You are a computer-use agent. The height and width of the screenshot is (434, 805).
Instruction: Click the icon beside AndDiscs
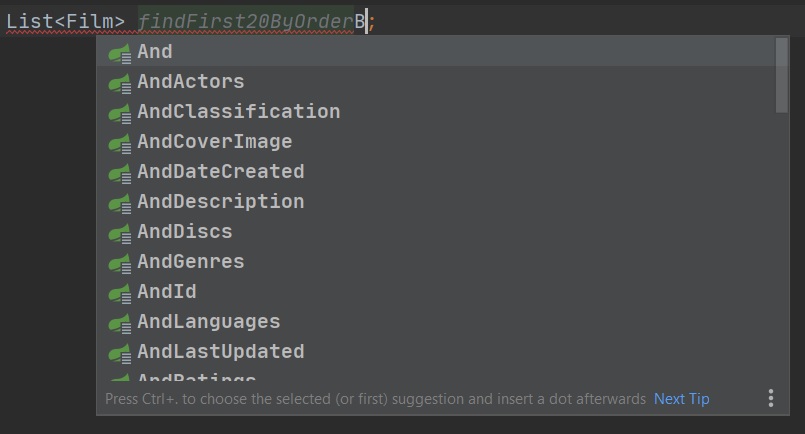point(120,233)
